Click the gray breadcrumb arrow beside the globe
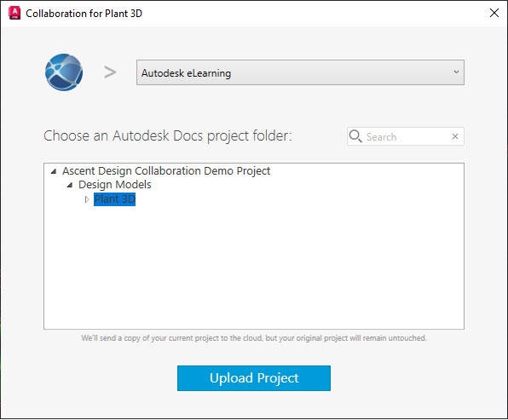This screenshot has height=420, width=508. (110, 72)
